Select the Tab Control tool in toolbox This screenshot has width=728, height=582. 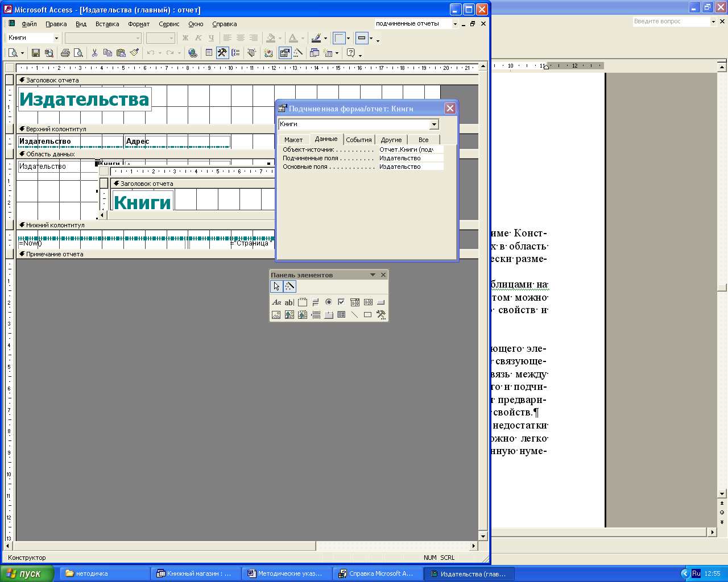coord(329,315)
